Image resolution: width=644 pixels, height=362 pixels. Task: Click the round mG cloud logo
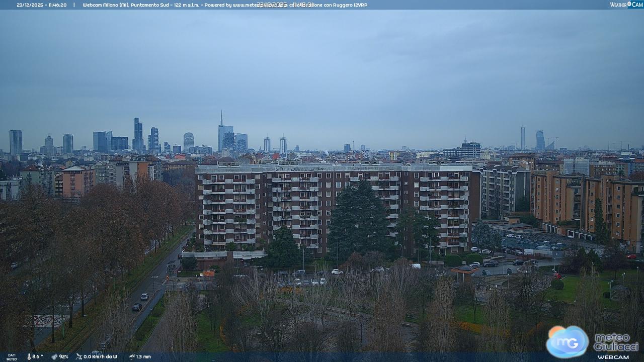coord(567,341)
